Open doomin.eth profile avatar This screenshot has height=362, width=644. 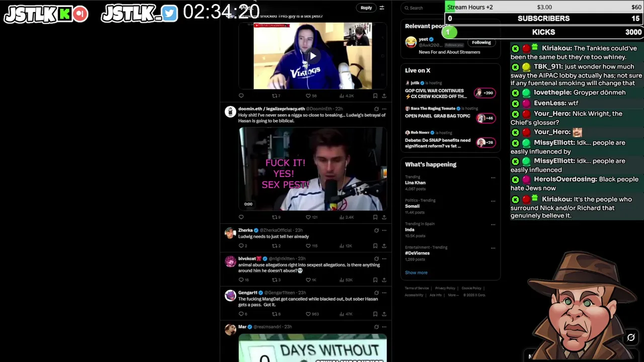230,112
